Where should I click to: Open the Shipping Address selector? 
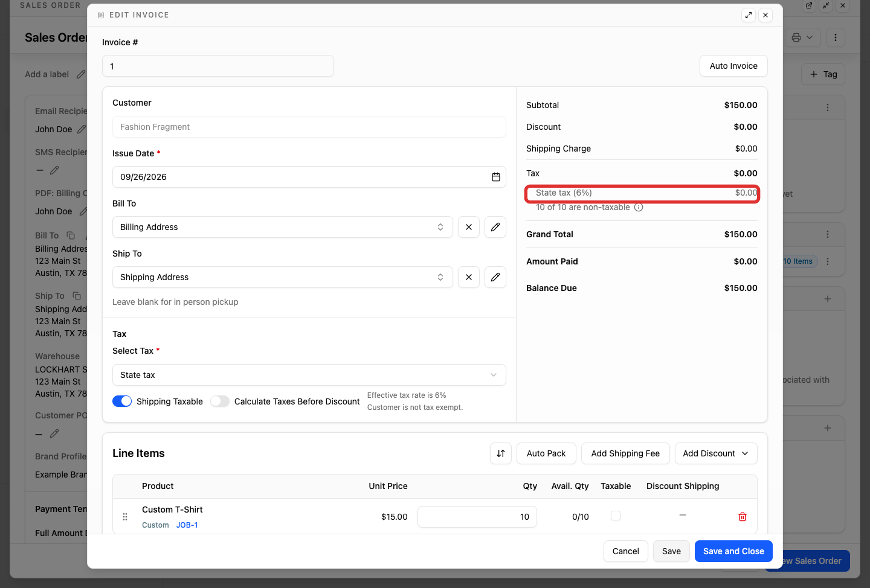(x=283, y=277)
